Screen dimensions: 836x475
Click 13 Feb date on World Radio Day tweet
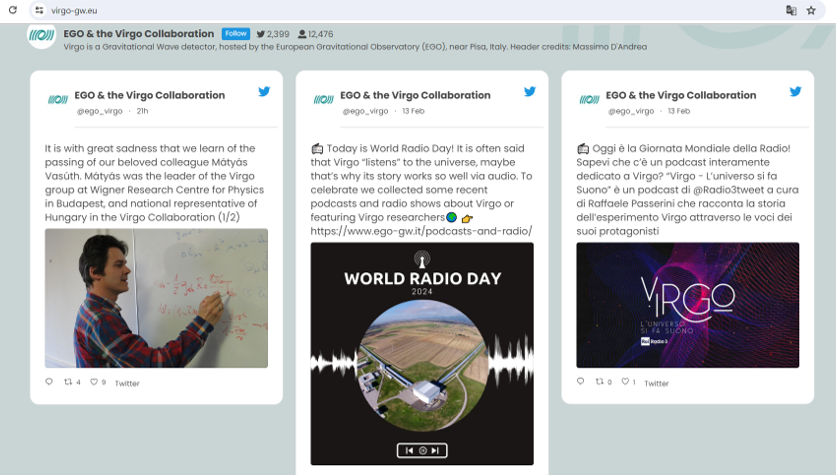pos(413,111)
